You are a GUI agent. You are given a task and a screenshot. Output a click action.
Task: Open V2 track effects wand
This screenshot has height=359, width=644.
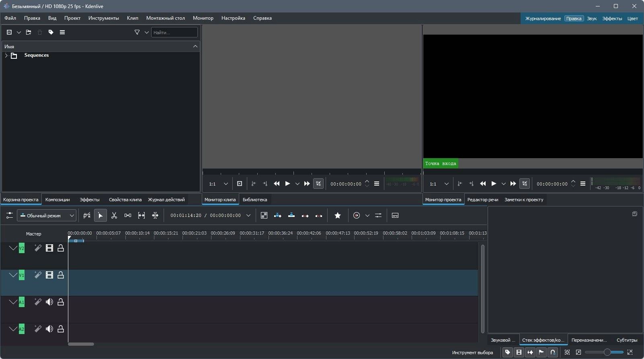38,248
